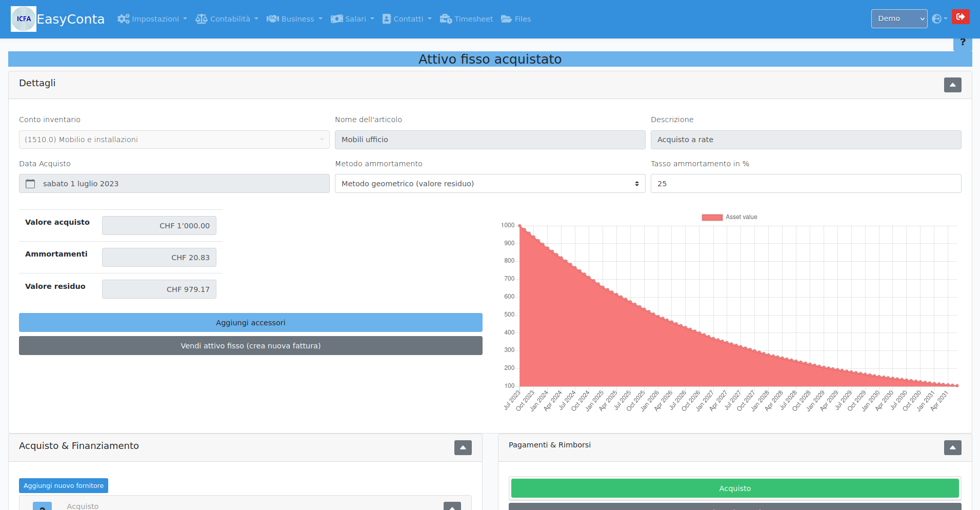
Task: Click the Business handshake icon
Action: pos(273,19)
